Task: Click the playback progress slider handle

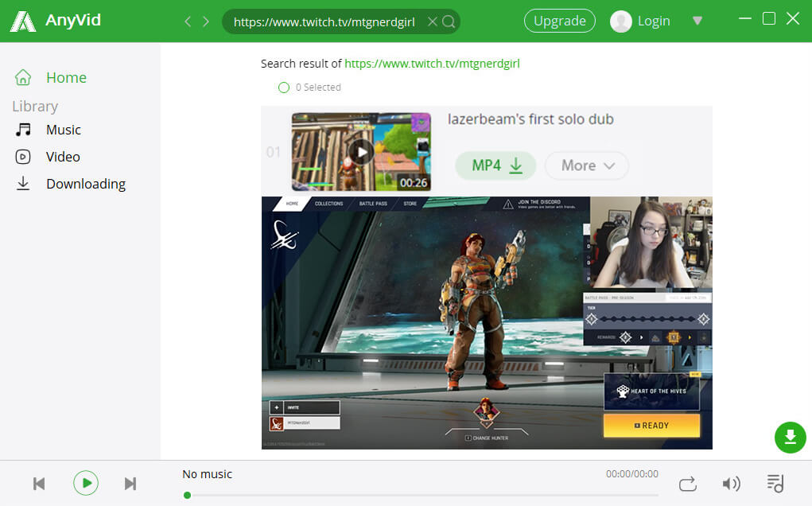Action: (188, 495)
